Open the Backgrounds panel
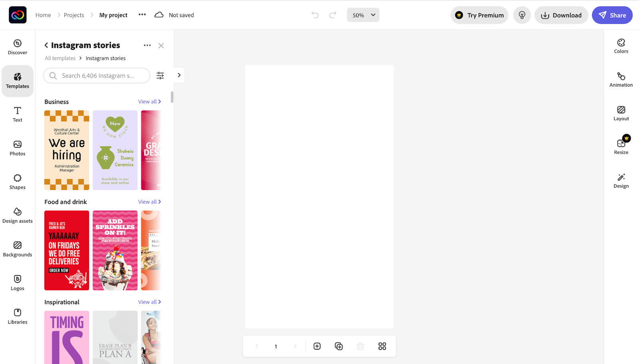The width and height of the screenshot is (639, 364). click(17, 249)
